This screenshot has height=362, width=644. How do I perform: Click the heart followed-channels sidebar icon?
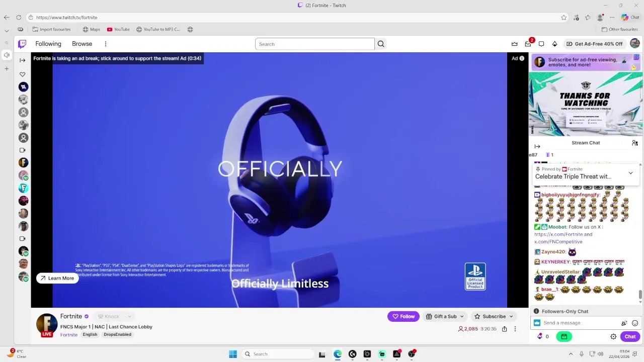click(x=22, y=74)
